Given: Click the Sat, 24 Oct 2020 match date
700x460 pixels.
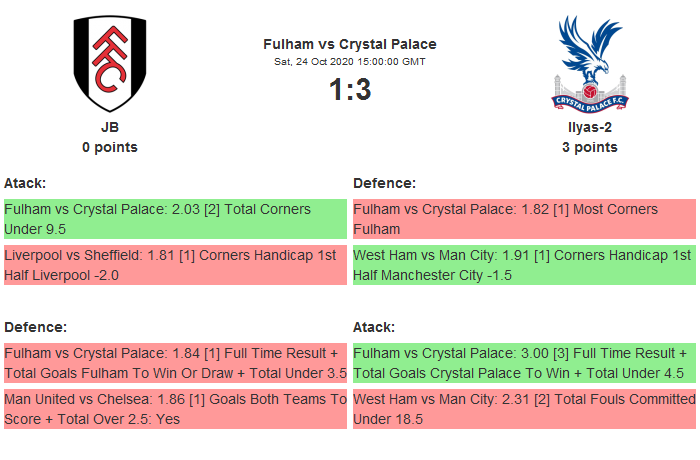Looking at the screenshot, I should (x=350, y=62).
